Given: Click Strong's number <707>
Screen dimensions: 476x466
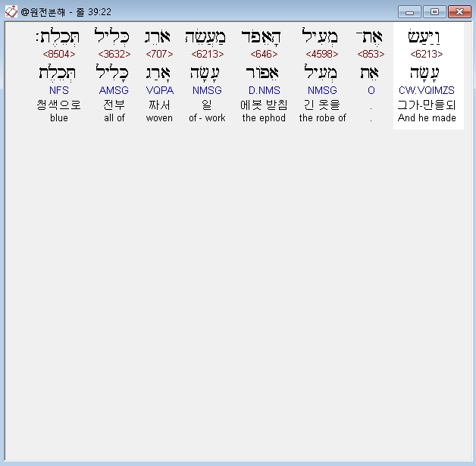Looking at the screenshot, I should [159, 54].
